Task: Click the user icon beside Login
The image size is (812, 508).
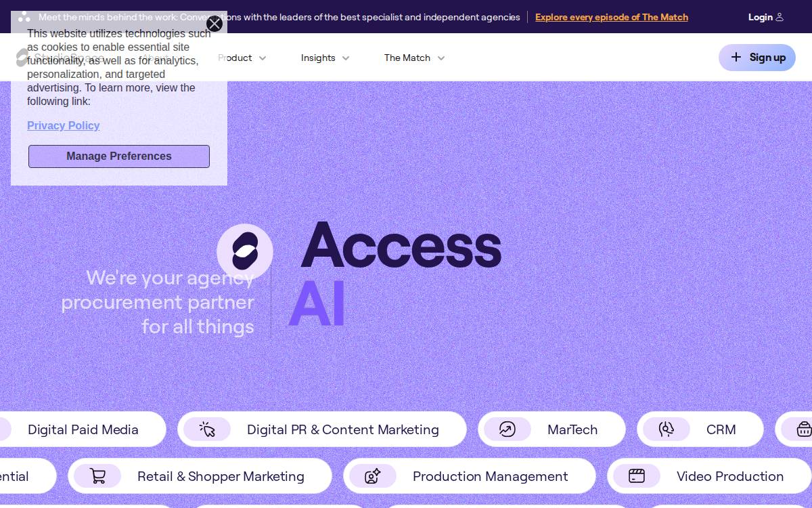Action: 780,17
